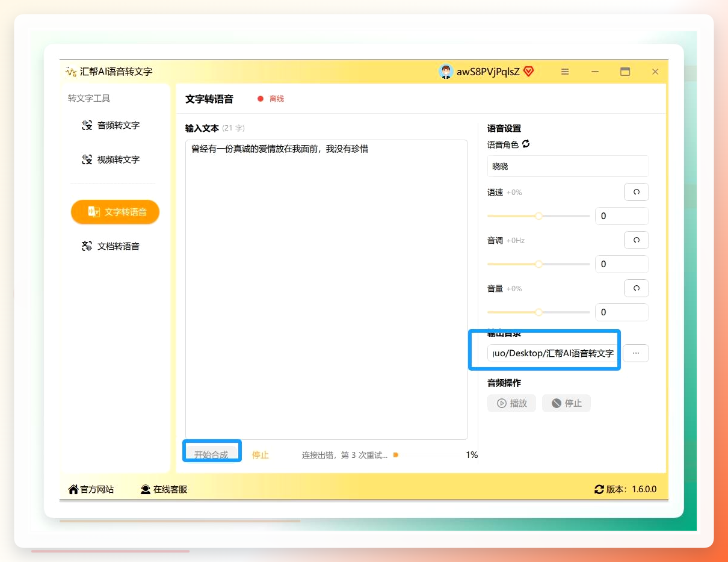Click the orange 停止 synthesis link
Viewport: 728px width, 562px height.
(261, 455)
